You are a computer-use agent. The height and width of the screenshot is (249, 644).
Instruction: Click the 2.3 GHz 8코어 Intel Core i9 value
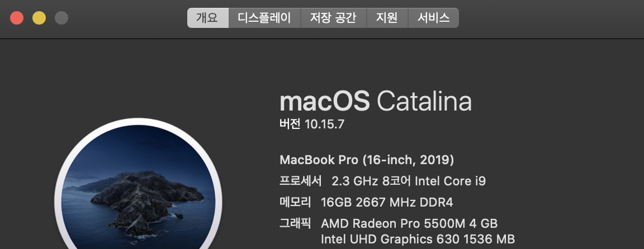pyautogui.click(x=409, y=181)
